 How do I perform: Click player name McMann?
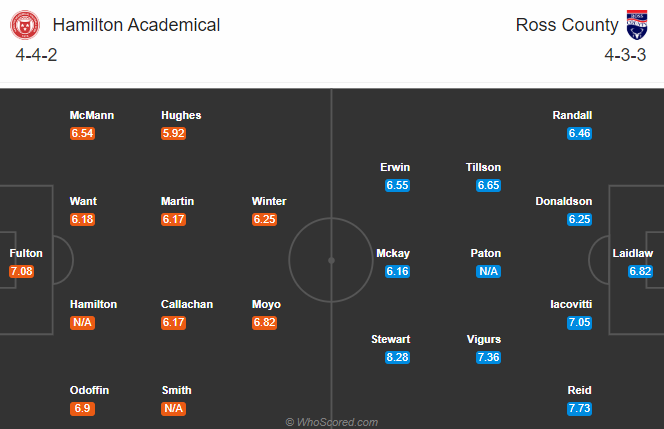click(x=92, y=115)
